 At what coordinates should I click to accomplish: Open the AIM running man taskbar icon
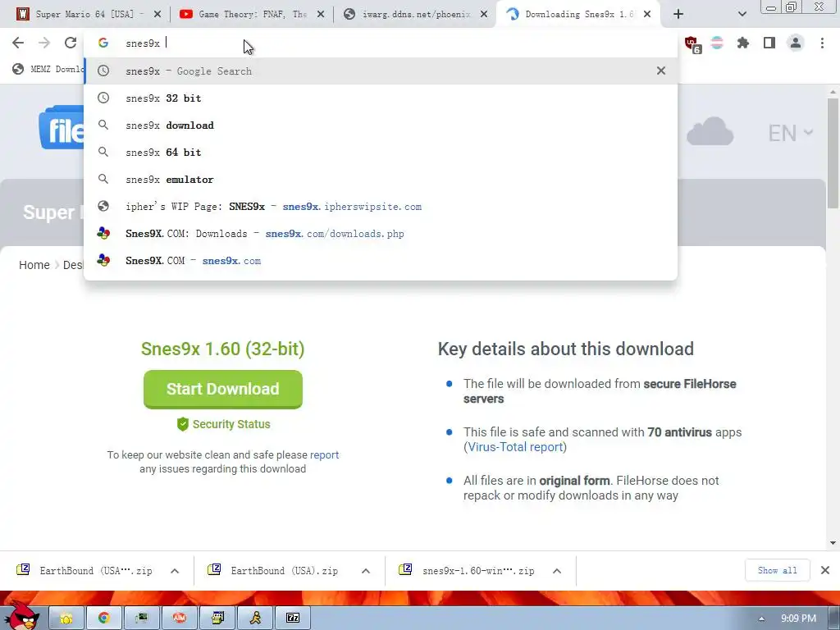[x=256, y=619]
